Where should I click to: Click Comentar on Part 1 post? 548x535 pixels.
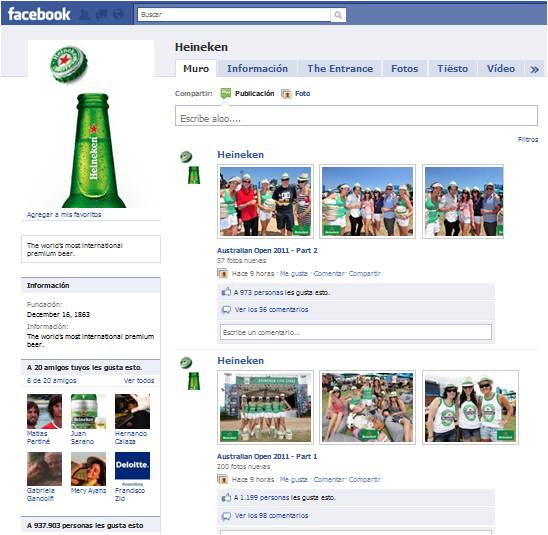pos(329,479)
